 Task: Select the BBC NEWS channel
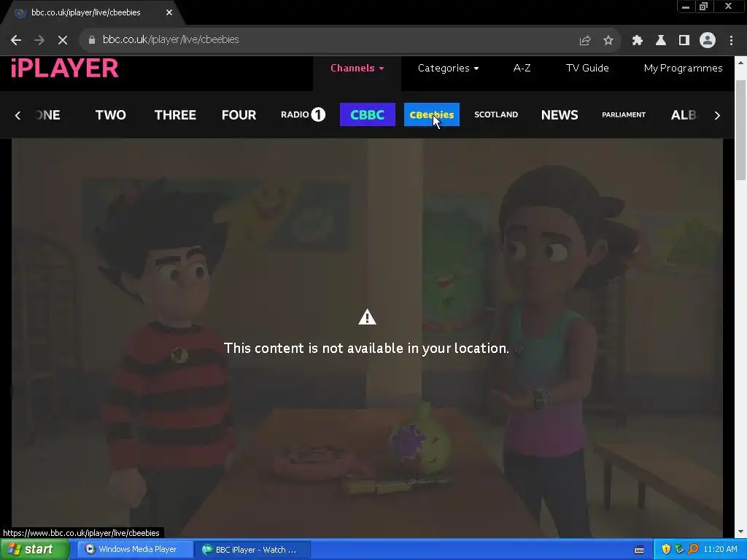[560, 114]
